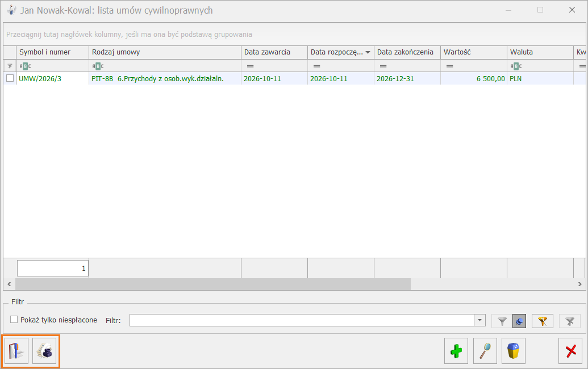Enable Pokaż tylko niespłacone checkbox

tap(14, 320)
